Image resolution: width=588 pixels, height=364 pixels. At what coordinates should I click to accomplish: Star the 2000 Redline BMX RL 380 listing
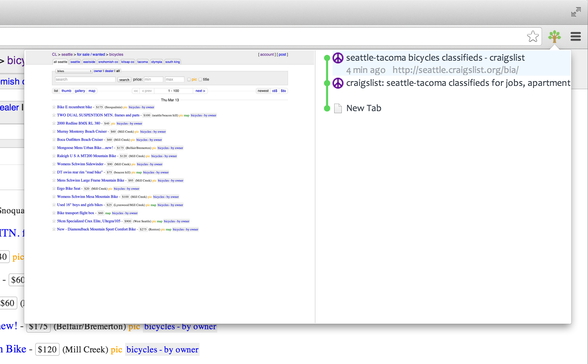(54, 123)
